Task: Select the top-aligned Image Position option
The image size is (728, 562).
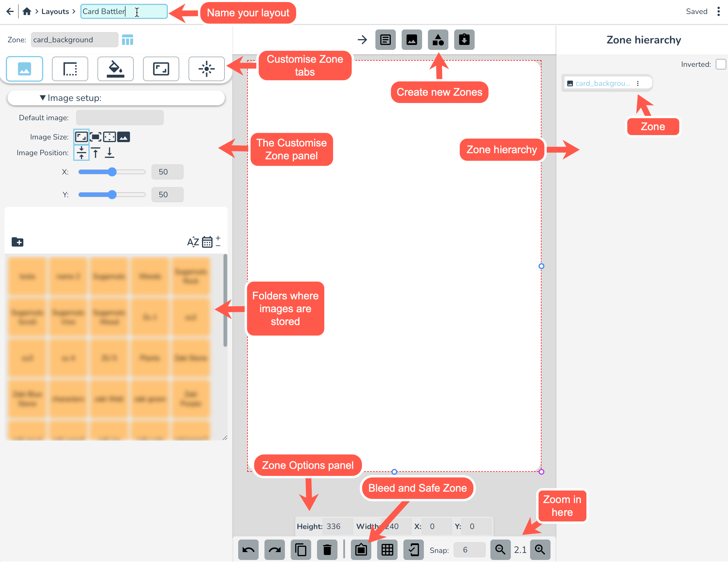Action: point(96,153)
